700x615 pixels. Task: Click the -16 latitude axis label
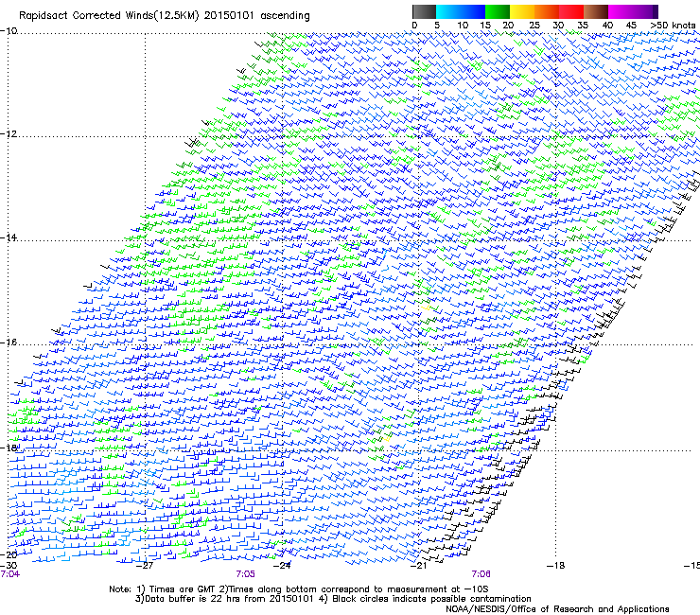pos(9,343)
